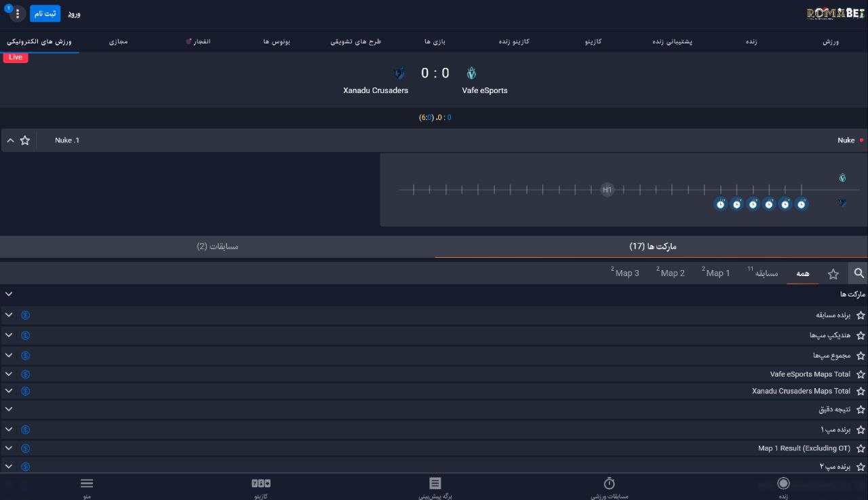
Task: Click the مسابقات ورزشی stopwatch icon
Action: coord(609,484)
